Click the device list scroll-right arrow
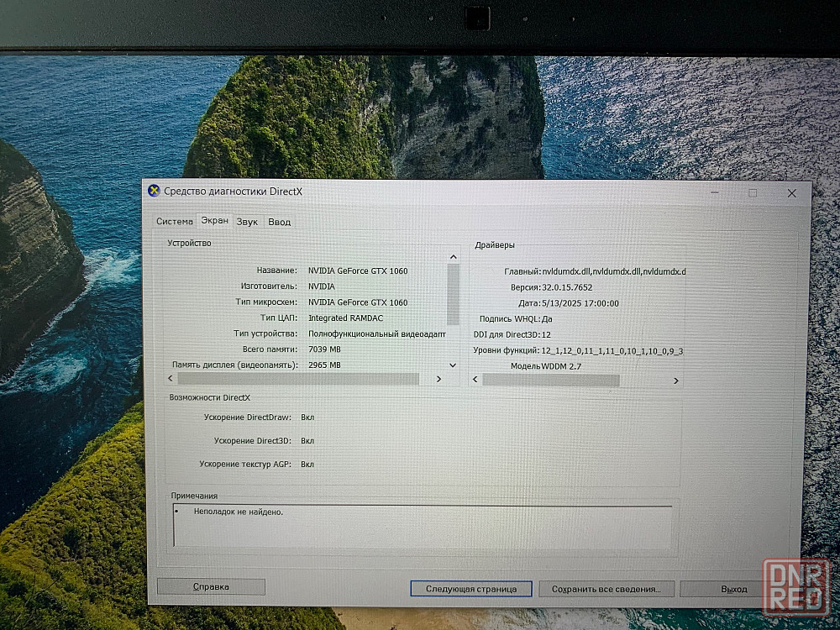This screenshot has width=840, height=630. click(438, 379)
